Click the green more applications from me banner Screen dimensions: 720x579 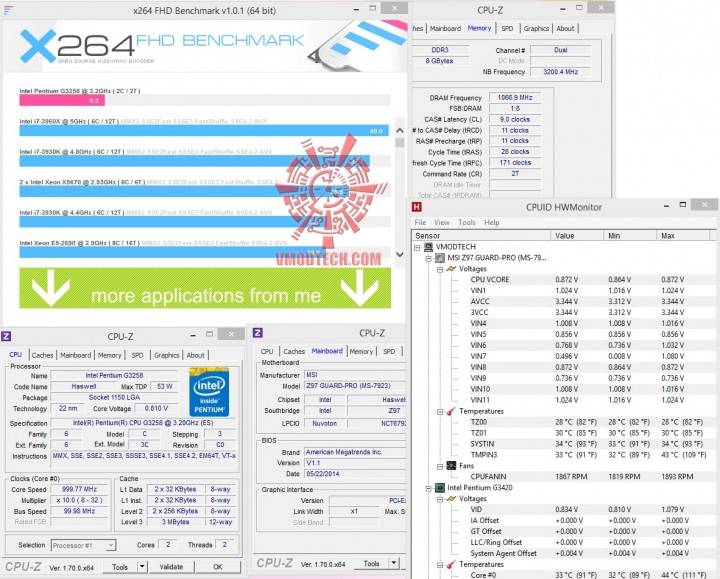pos(205,288)
